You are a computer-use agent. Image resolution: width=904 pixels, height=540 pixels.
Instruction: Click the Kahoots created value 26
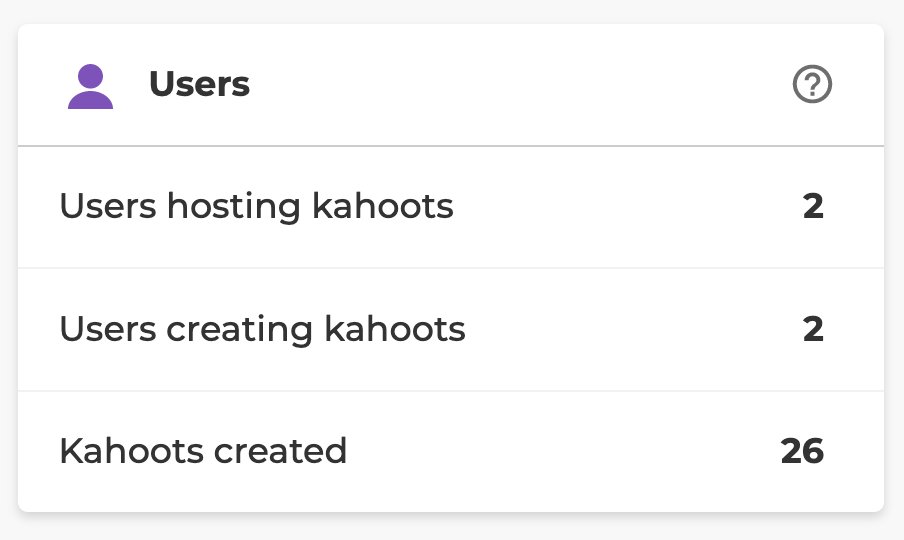tap(802, 451)
